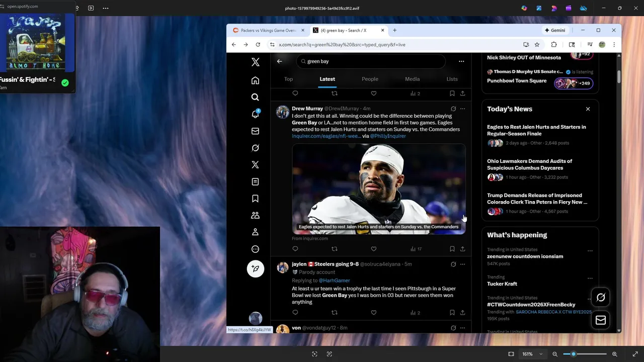Reply to Drew Murray's post

click(295, 248)
